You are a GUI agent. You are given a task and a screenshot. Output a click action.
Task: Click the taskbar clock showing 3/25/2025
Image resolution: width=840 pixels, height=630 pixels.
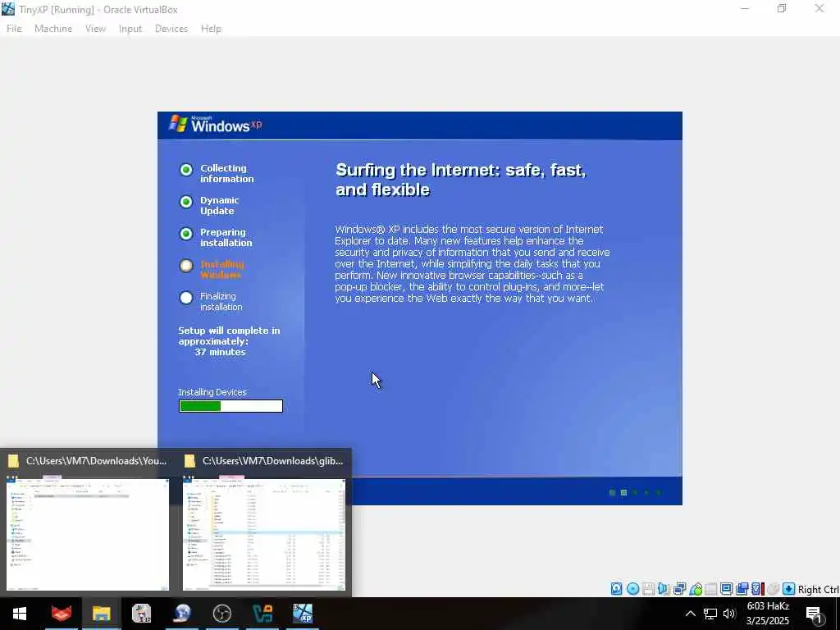768,614
